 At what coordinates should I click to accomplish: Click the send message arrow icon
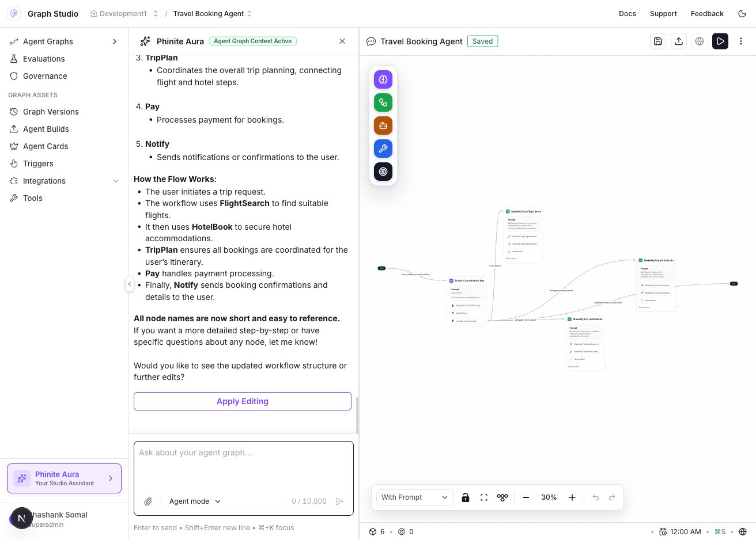point(340,501)
